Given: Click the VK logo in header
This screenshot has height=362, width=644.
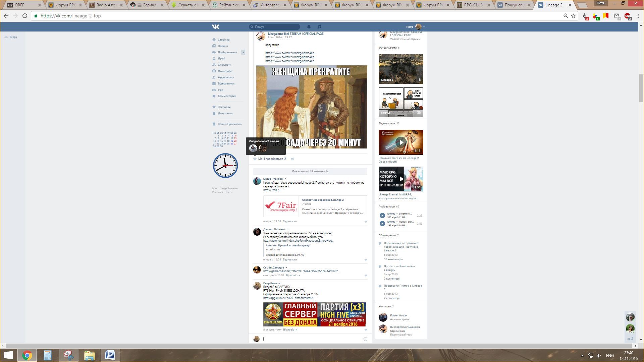Looking at the screenshot, I should tap(216, 27).
